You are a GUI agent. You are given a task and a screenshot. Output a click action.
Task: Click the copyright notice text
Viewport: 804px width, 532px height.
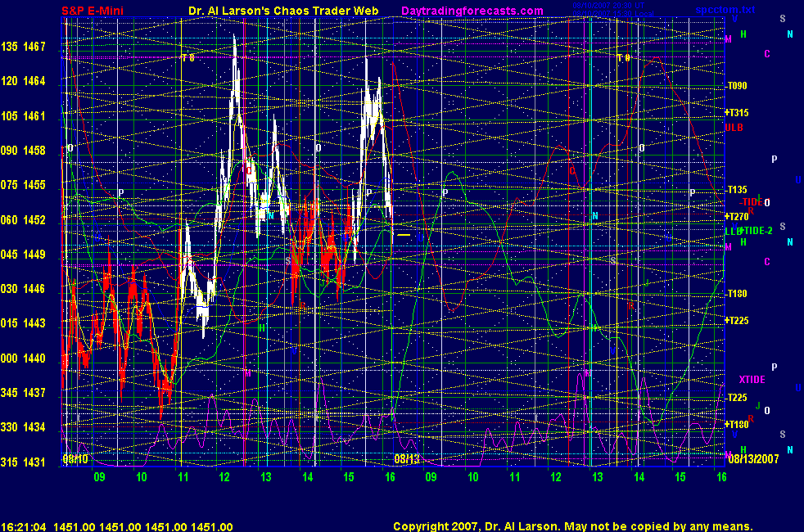click(x=573, y=526)
